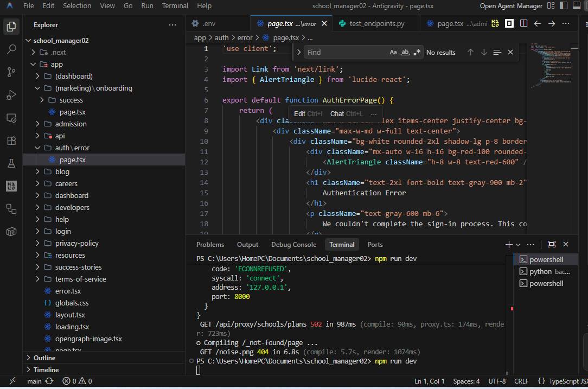
Task: Open the Explorer view in activity bar
Action: tap(11, 27)
